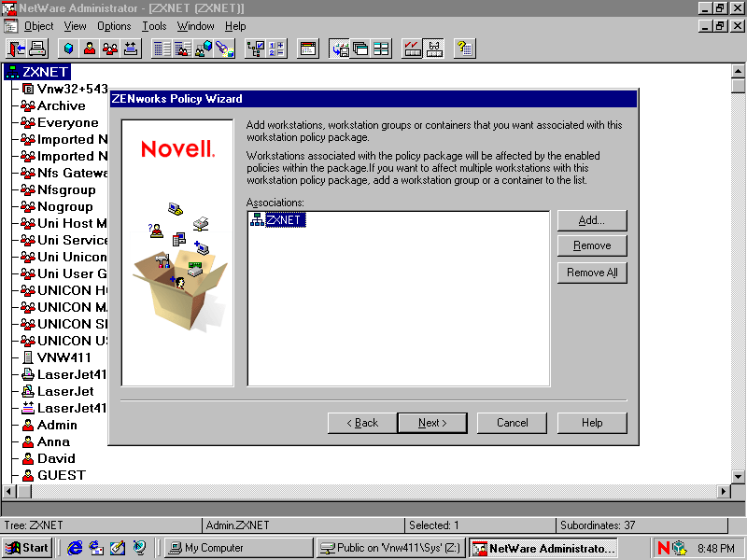Click the red Novell N tray icon
747x560 pixels.
tap(664, 548)
